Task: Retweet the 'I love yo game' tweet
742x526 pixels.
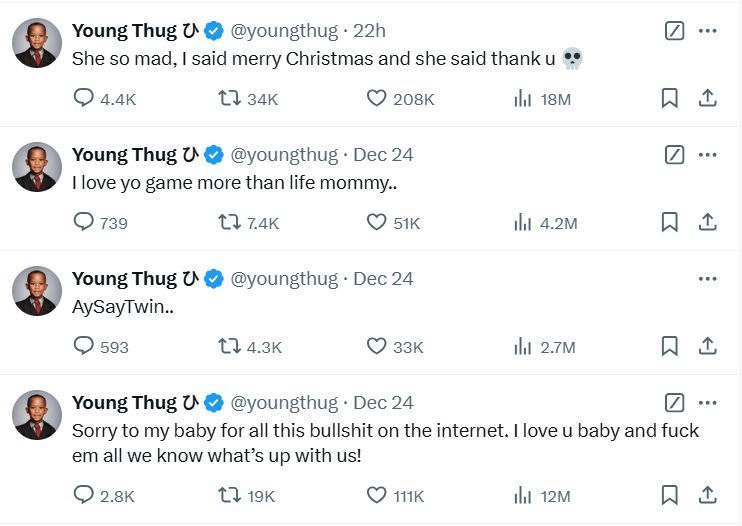Action: click(x=229, y=222)
